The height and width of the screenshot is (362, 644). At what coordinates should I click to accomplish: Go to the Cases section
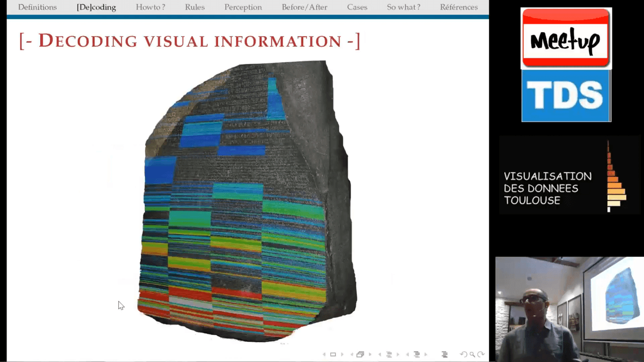[x=357, y=7]
